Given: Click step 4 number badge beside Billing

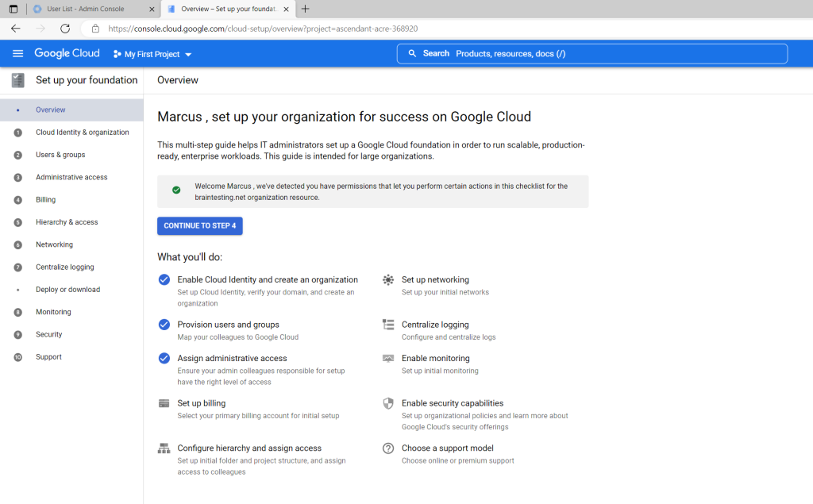Looking at the screenshot, I should tap(17, 200).
